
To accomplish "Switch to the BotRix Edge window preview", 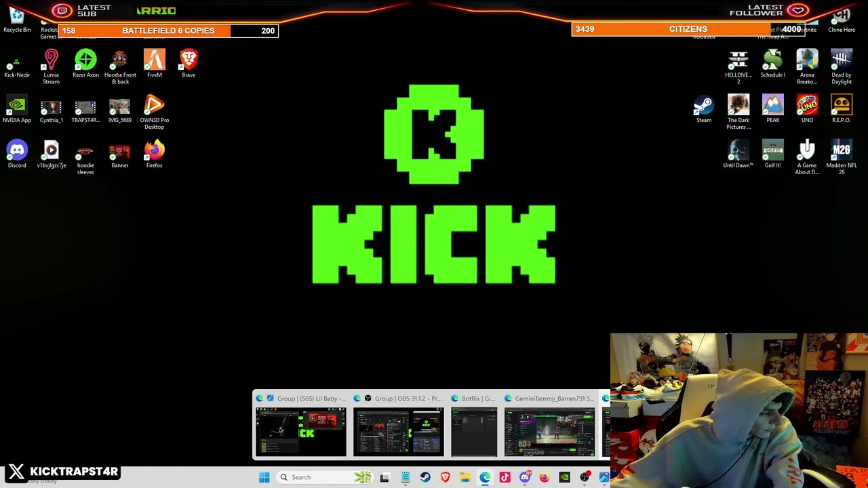I will (x=474, y=425).
